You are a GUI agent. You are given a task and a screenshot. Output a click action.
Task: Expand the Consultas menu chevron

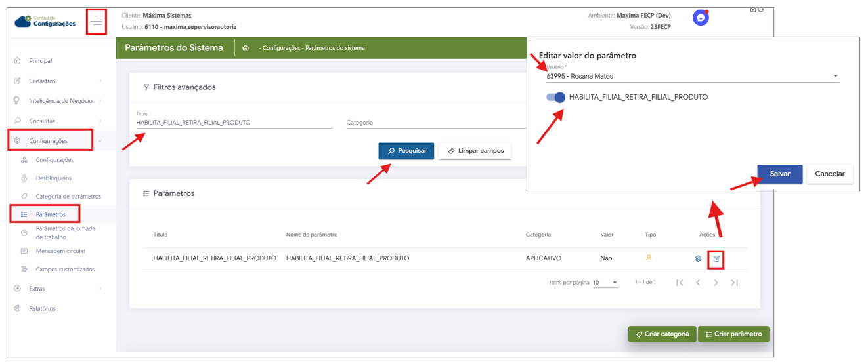coord(100,121)
